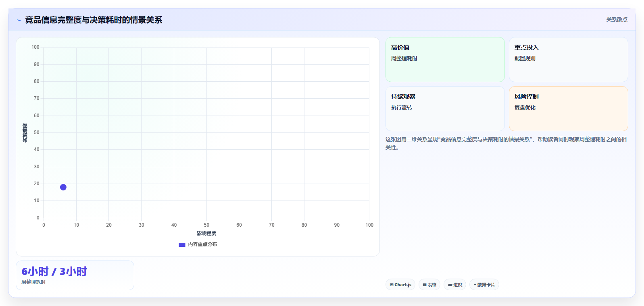The width and height of the screenshot is (644, 306).
Task: Click the 表格 tag chip
Action: click(x=429, y=285)
